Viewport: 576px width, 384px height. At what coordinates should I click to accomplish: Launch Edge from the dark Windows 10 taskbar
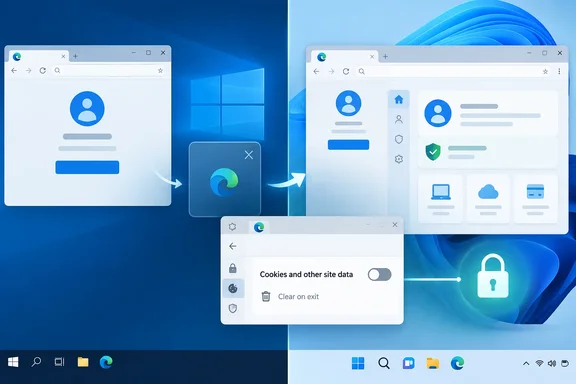[106, 362]
